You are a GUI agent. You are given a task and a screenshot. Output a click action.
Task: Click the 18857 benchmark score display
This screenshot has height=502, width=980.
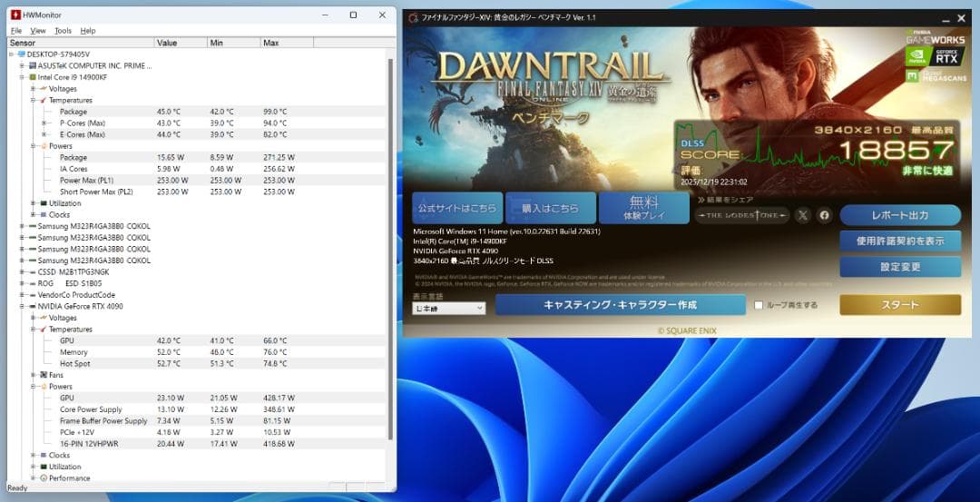[x=897, y=151]
